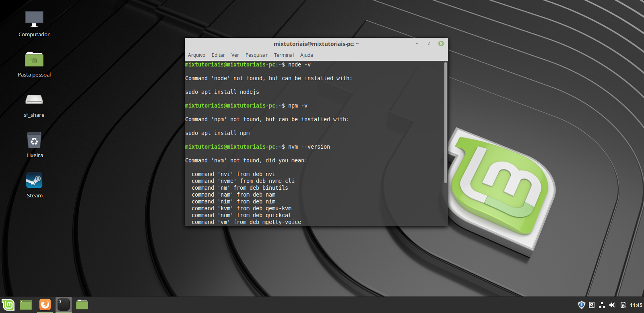Image resolution: width=644 pixels, height=313 pixels.
Task: Launch Firefox from the panel
Action: 45,305
